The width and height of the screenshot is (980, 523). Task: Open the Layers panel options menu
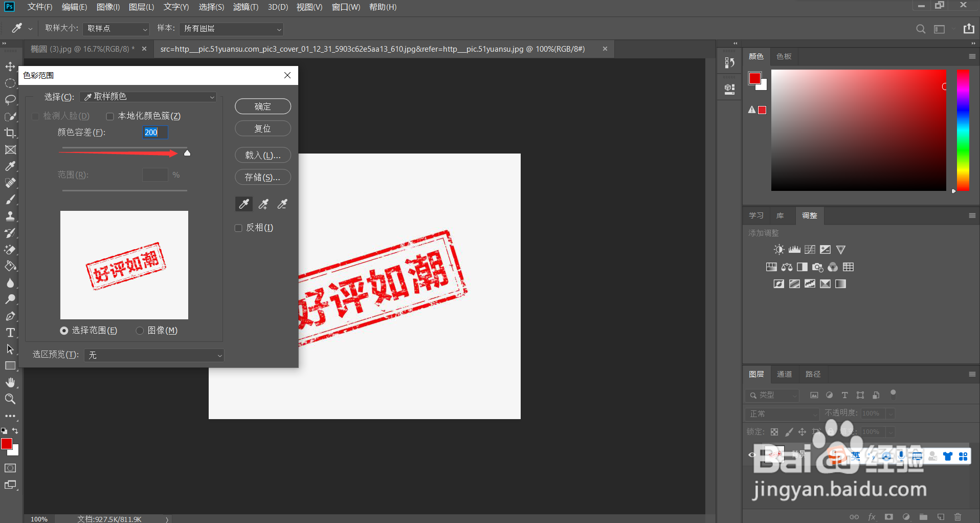point(972,374)
